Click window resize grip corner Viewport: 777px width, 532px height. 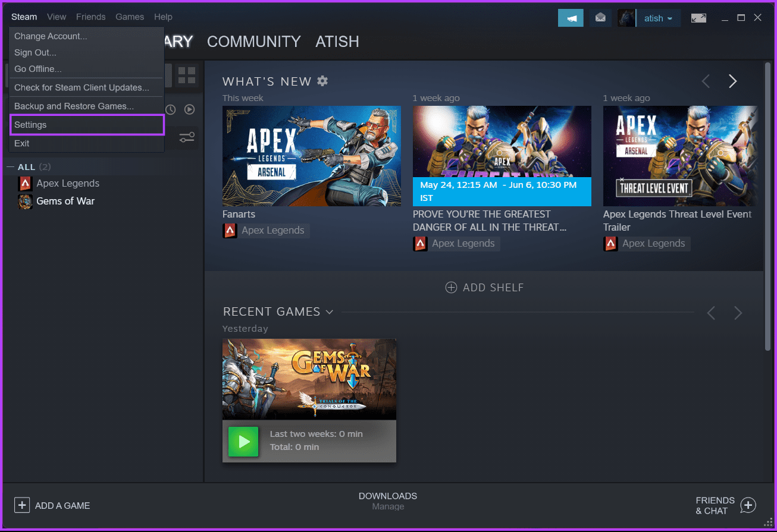click(769, 522)
